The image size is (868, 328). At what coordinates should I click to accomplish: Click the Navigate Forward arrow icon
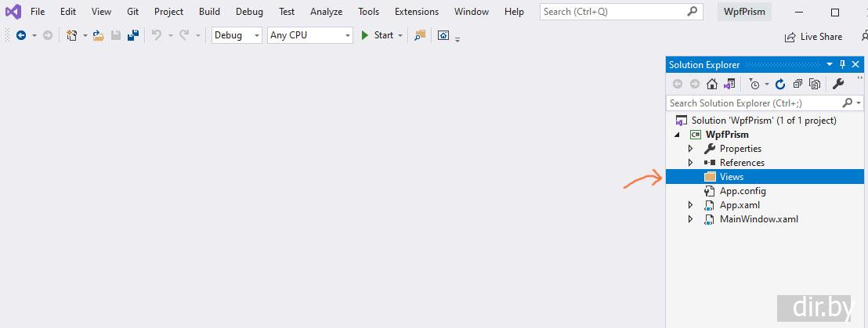coord(48,35)
